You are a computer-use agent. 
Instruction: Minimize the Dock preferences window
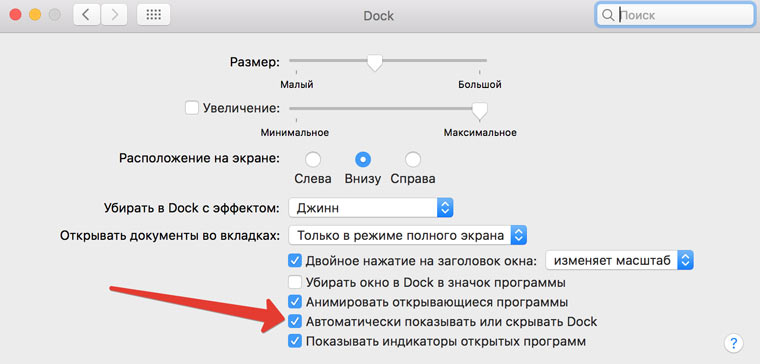35,15
